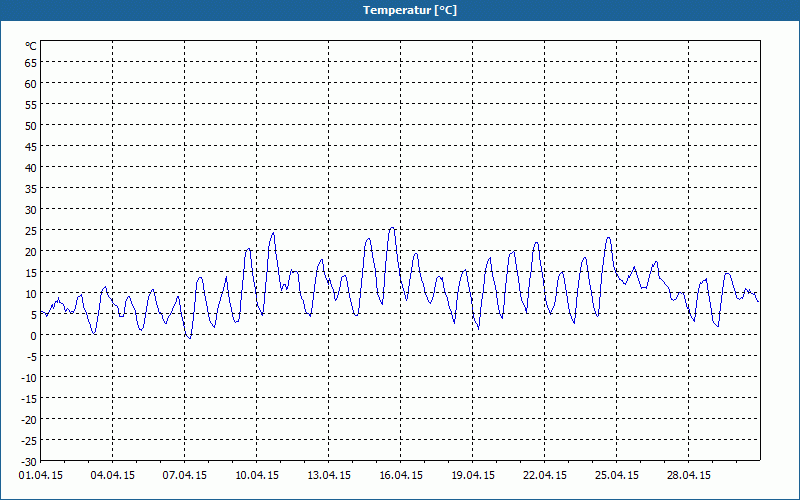Click the 13.04.15 date label

[329, 476]
